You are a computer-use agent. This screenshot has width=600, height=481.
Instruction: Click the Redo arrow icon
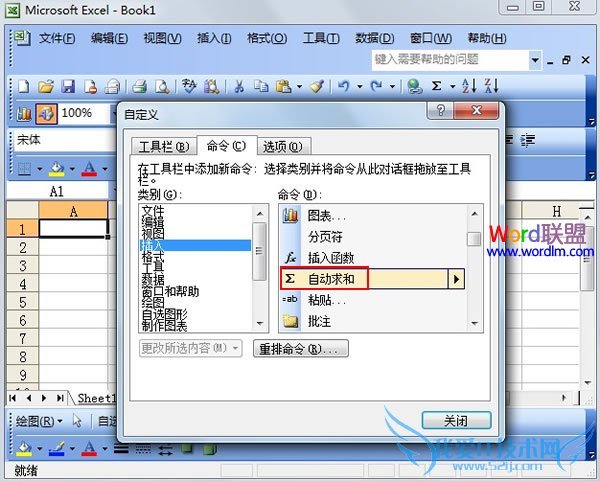click(377, 86)
